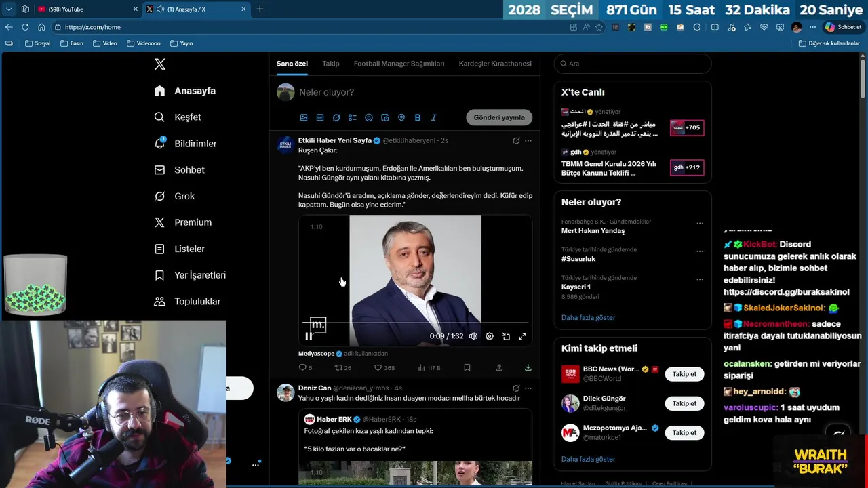The image size is (868, 488).
Task: Open options for Kayseri 1 trend
Action: (x=700, y=279)
